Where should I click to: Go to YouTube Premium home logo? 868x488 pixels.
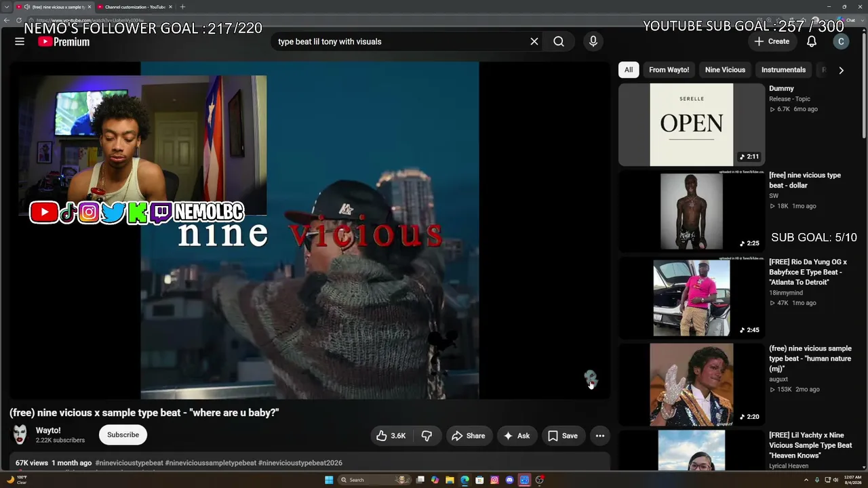(x=64, y=41)
